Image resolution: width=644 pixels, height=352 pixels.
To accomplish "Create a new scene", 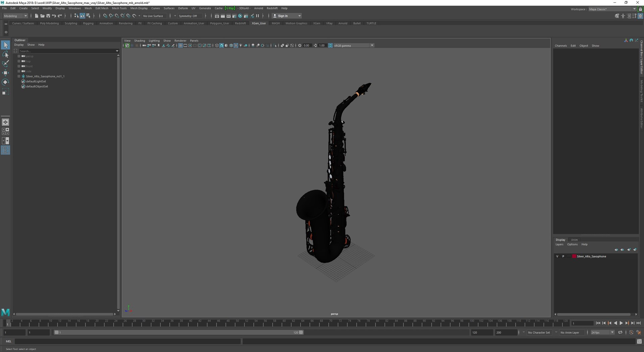I will [x=36, y=16].
